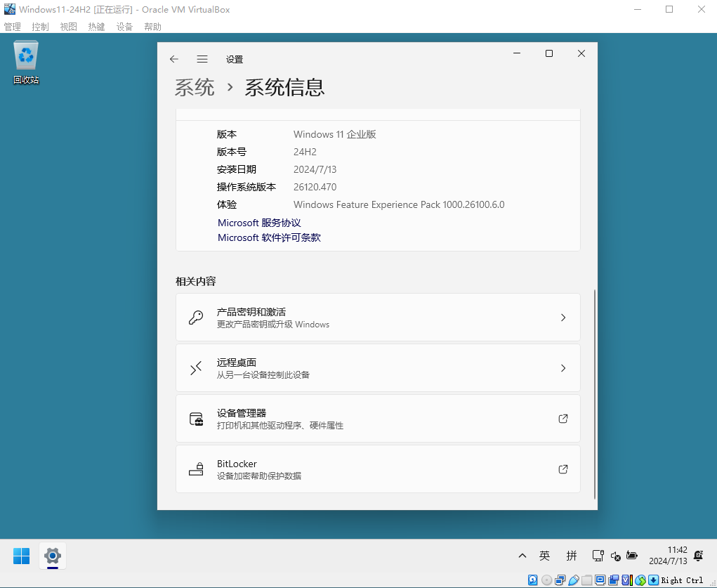The width and height of the screenshot is (717, 588).
Task: Click the Right Ctrl host key label
Action: pyautogui.click(x=682, y=580)
